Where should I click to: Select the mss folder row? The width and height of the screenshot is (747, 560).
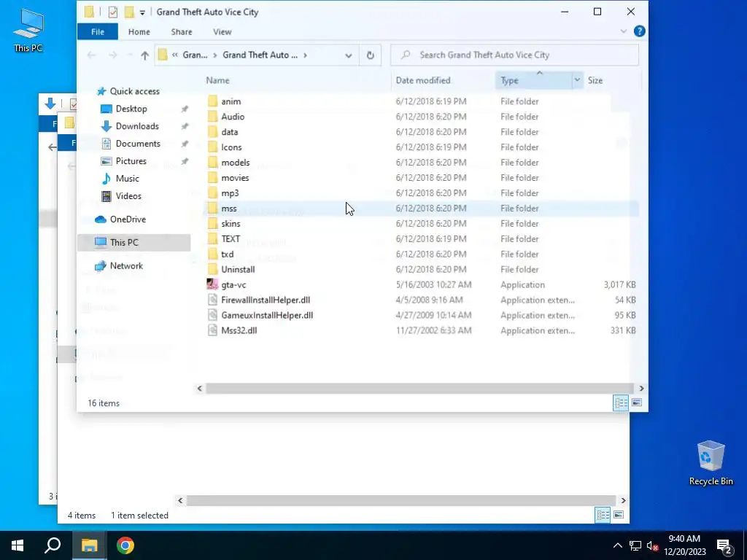pos(421,208)
